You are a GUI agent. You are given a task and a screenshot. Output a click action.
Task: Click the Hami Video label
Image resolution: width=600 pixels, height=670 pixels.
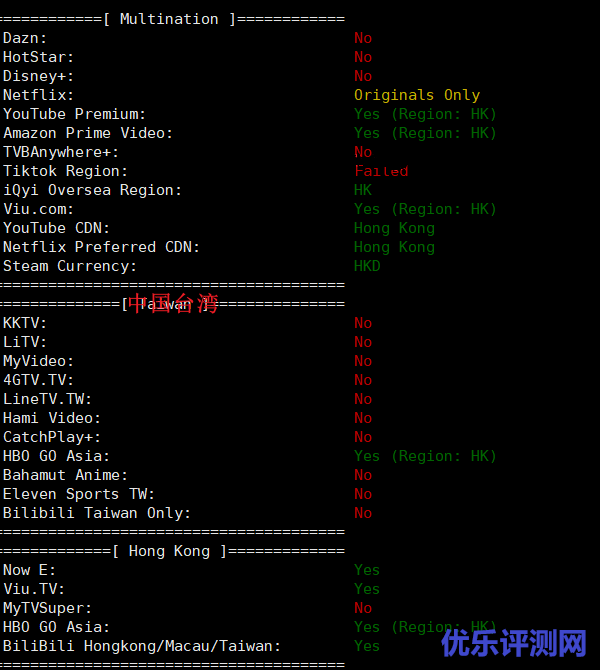tap(52, 418)
